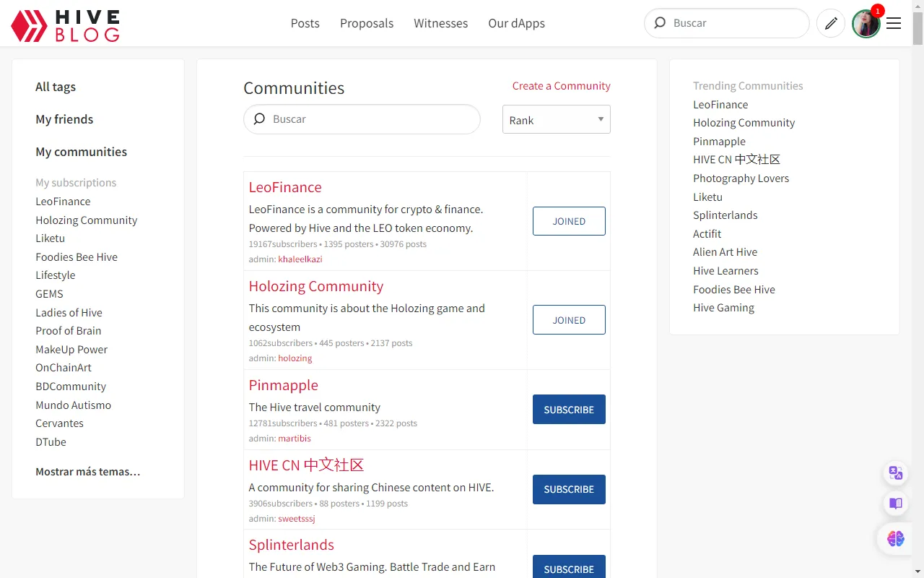Screen dimensions: 924x578
Task: Open Our dApps menu item
Action: point(517,23)
